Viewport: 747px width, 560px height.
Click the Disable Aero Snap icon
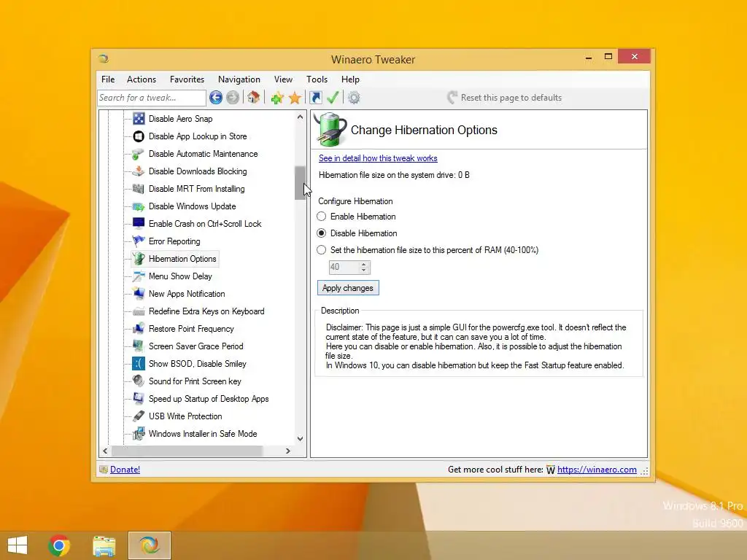[x=139, y=119]
